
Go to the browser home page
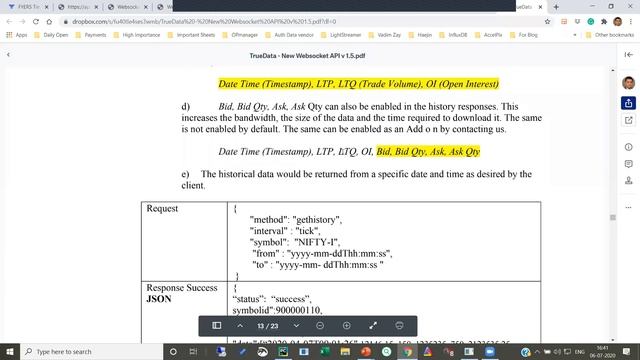(49, 22)
